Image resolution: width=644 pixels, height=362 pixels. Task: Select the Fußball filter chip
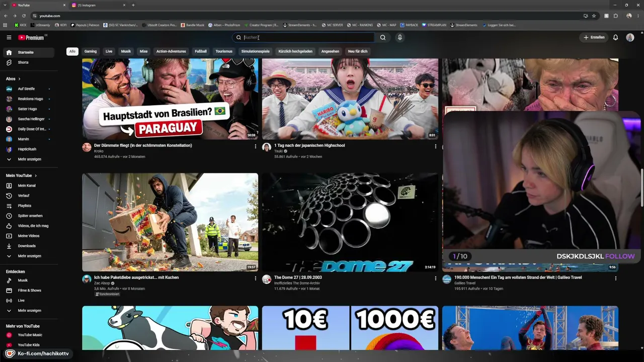point(201,51)
